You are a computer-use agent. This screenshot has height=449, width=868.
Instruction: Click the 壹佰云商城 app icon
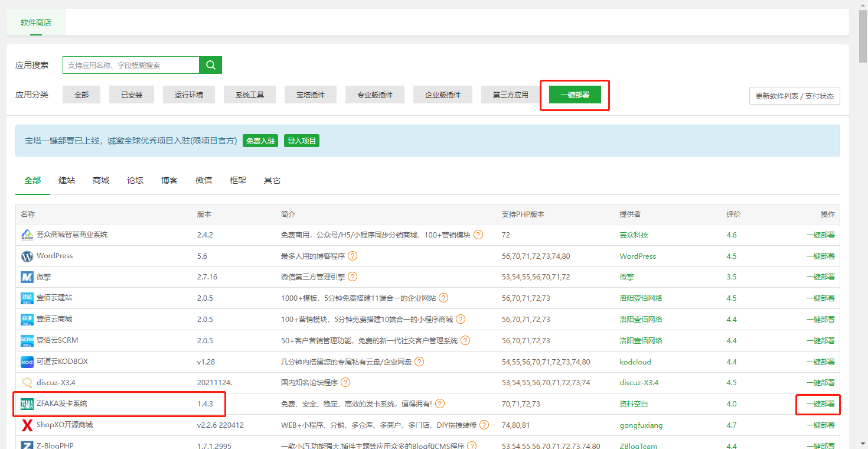click(27, 320)
